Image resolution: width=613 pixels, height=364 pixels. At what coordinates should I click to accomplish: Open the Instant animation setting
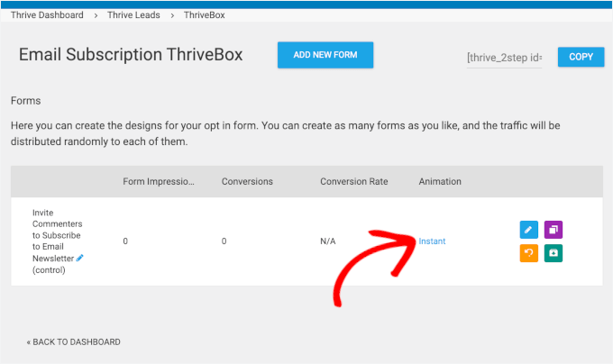(x=432, y=241)
